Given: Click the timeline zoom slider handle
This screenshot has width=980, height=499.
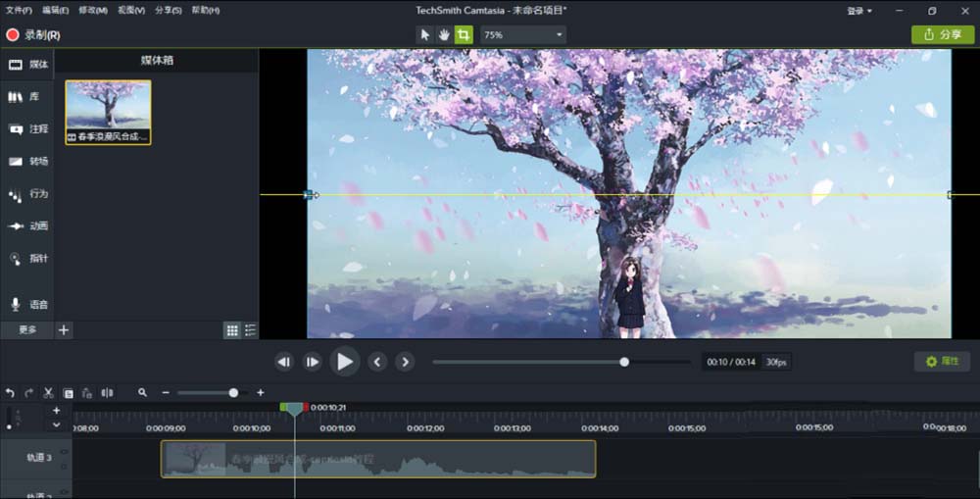Looking at the screenshot, I should pos(233,393).
